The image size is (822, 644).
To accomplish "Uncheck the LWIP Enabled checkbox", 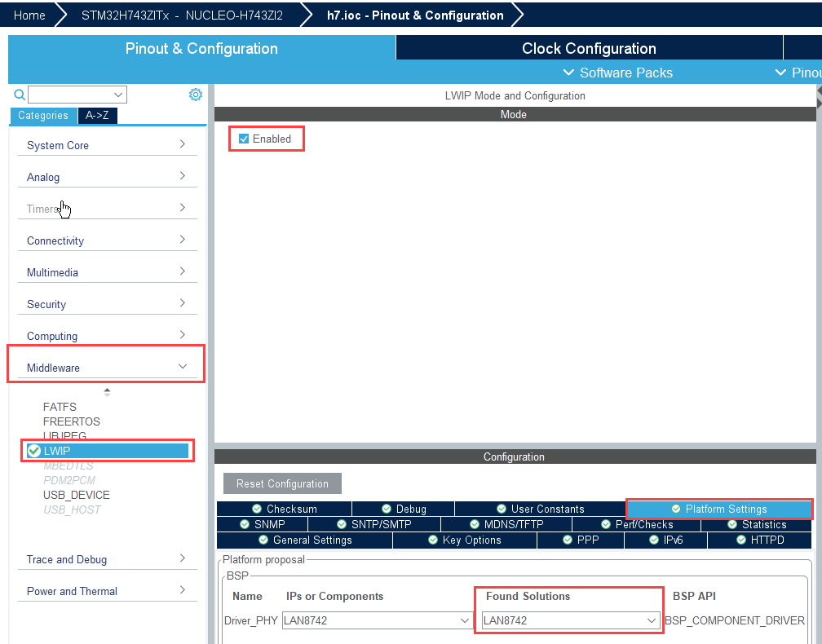I will click(244, 139).
